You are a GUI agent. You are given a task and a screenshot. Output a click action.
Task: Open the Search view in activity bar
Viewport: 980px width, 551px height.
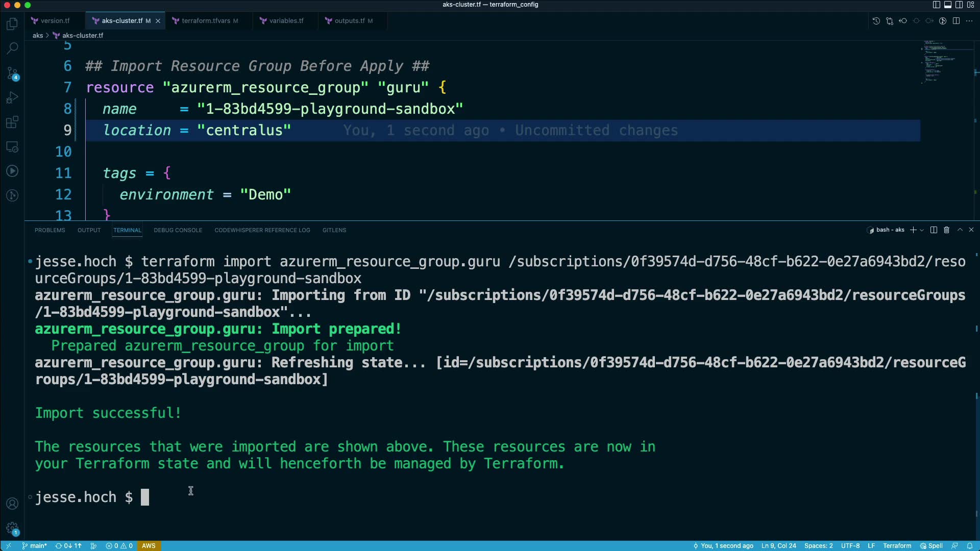[12, 48]
